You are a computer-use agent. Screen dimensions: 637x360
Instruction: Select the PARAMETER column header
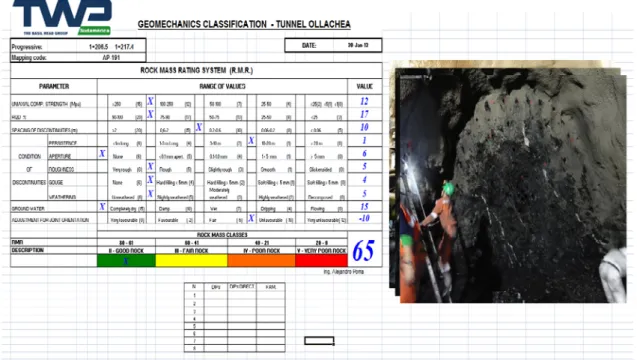54,87
